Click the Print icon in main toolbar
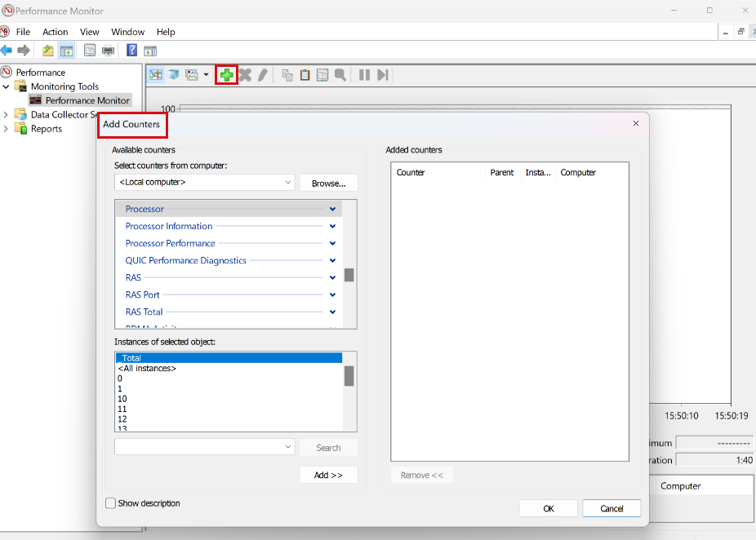The image size is (756, 540). click(x=108, y=51)
